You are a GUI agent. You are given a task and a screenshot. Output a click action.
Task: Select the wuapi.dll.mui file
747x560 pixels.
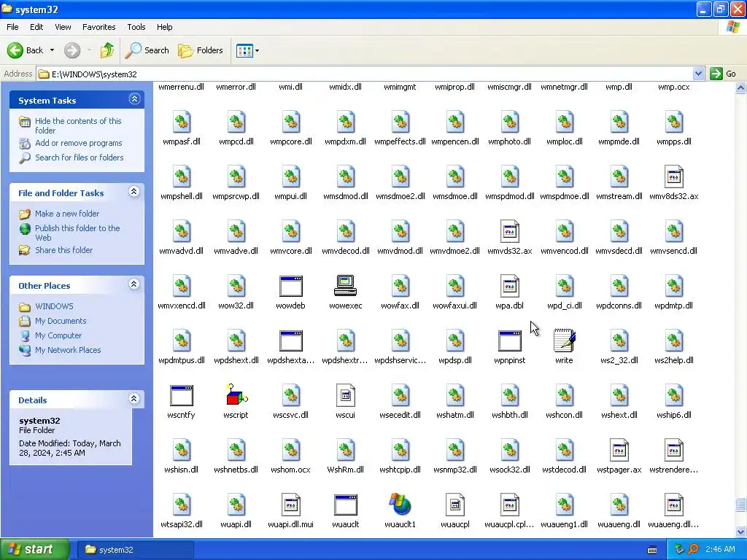coord(290,505)
